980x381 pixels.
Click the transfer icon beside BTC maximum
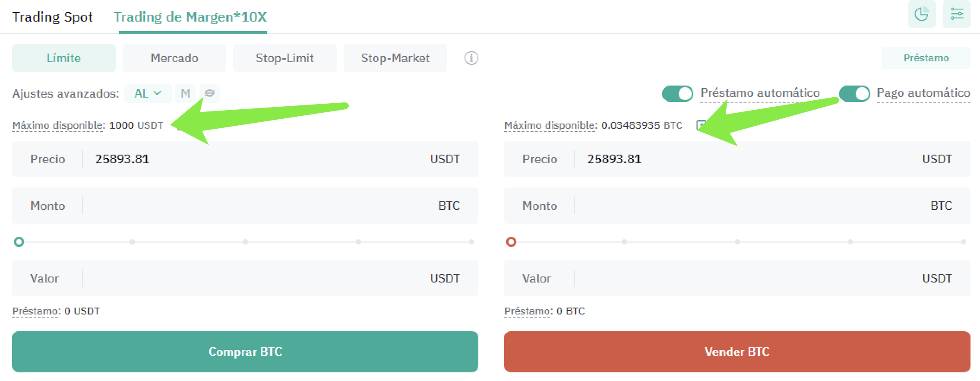coord(700,125)
